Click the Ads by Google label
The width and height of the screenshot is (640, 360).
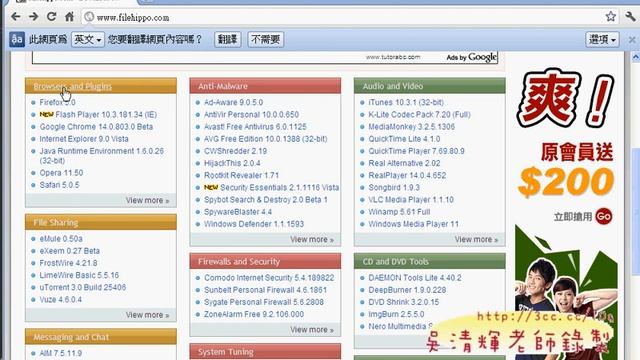pyautogui.click(x=472, y=57)
